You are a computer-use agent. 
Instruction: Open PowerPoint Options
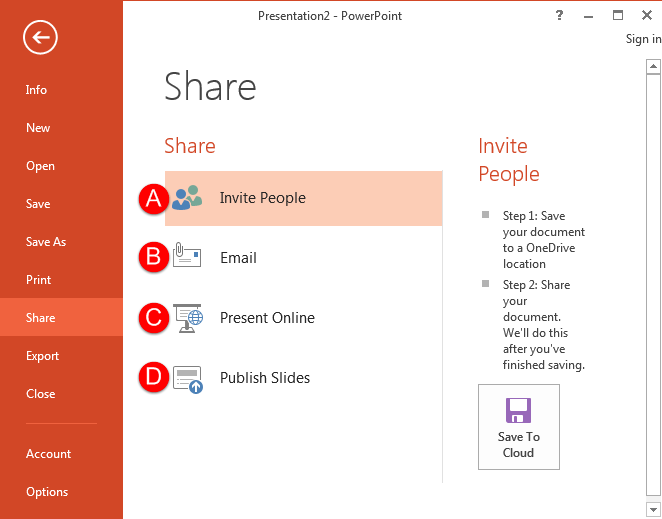click(61, 492)
